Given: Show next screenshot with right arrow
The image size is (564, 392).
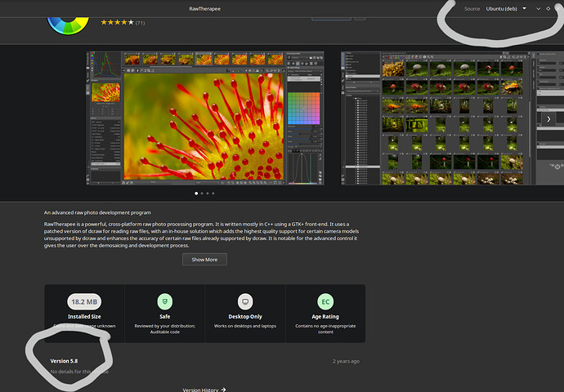Looking at the screenshot, I should [x=548, y=118].
